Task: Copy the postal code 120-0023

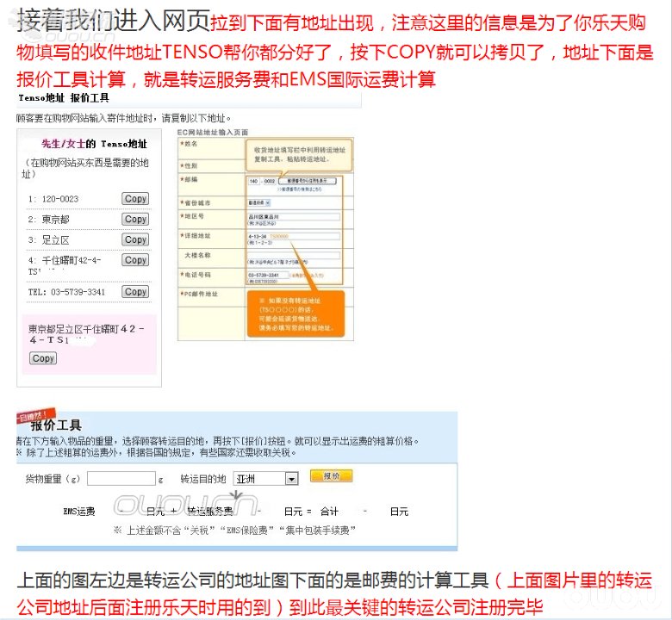Action: [135, 199]
